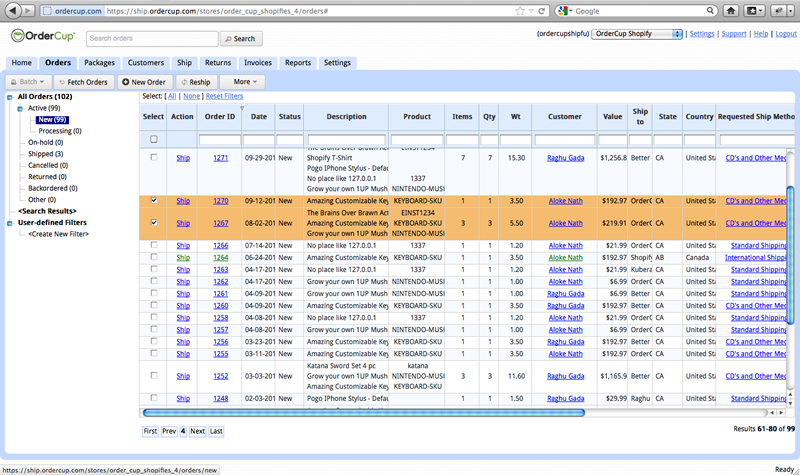Click Ship link for order 1262
This screenshot has height=475, width=800.
point(183,282)
